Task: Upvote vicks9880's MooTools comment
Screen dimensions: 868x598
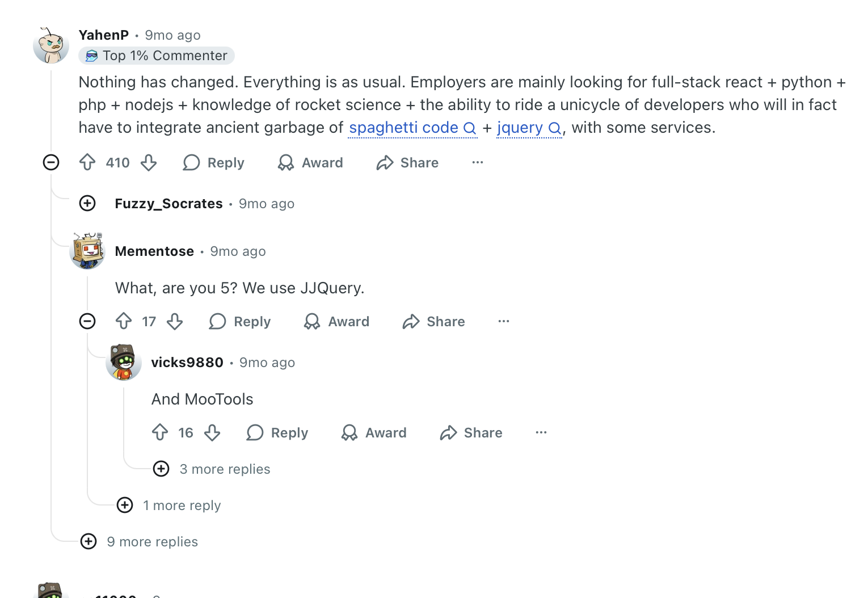Action: [160, 433]
